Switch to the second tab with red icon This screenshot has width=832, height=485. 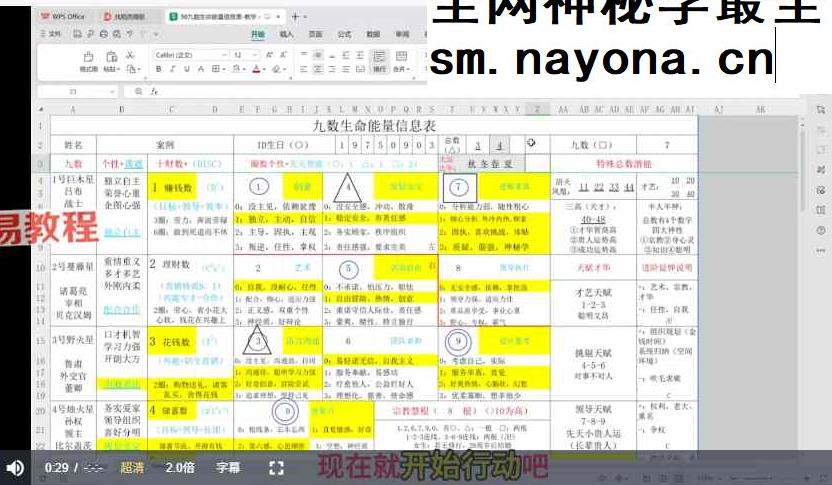(x=125, y=17)
